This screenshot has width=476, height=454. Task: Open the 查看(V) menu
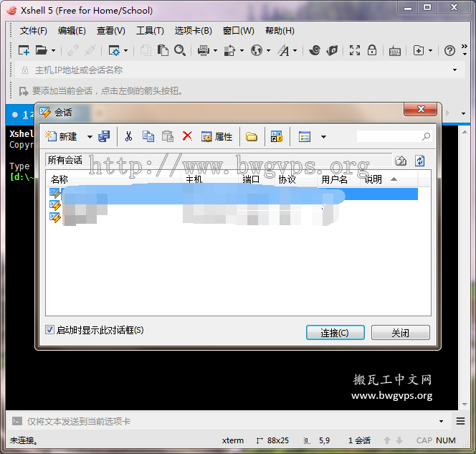click(111, 31)
